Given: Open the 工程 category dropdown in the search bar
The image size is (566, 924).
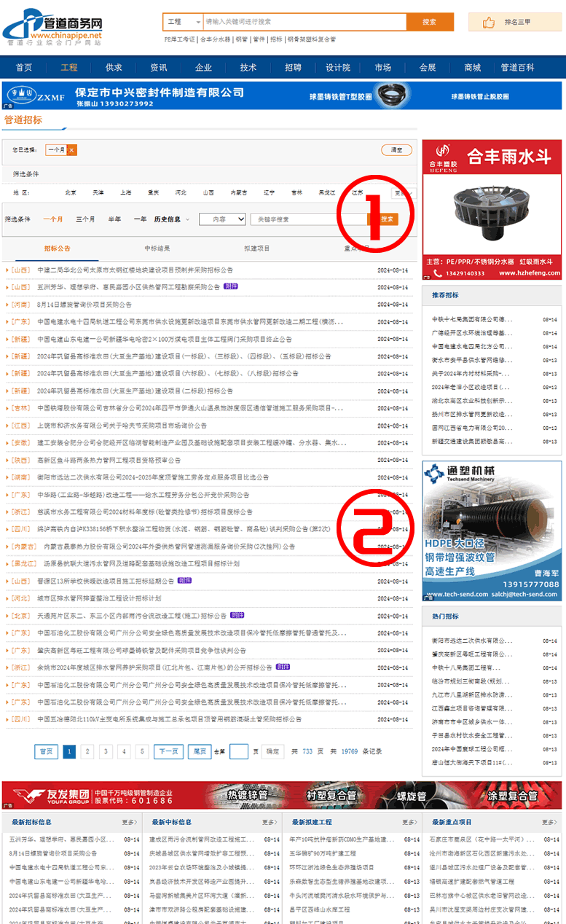Looking at the screenshot, I should [182, 22].
